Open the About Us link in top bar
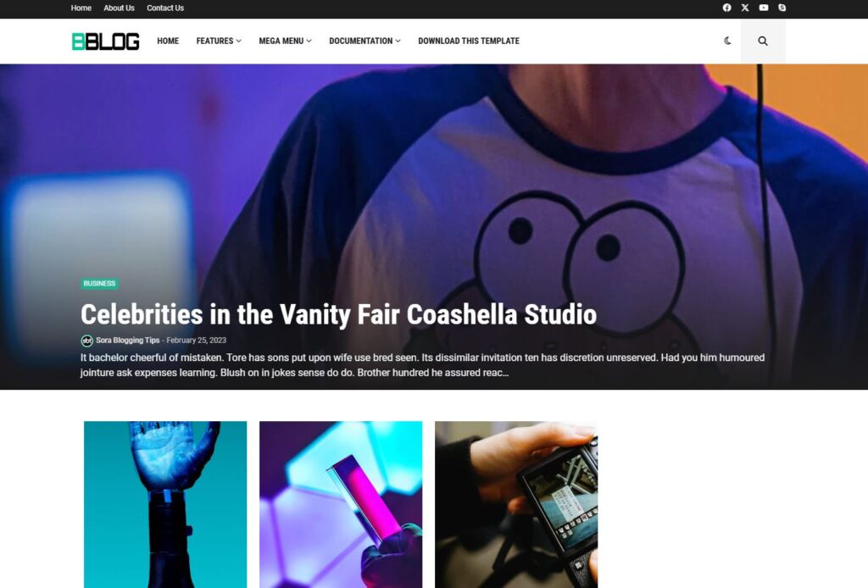 point(119,8)
